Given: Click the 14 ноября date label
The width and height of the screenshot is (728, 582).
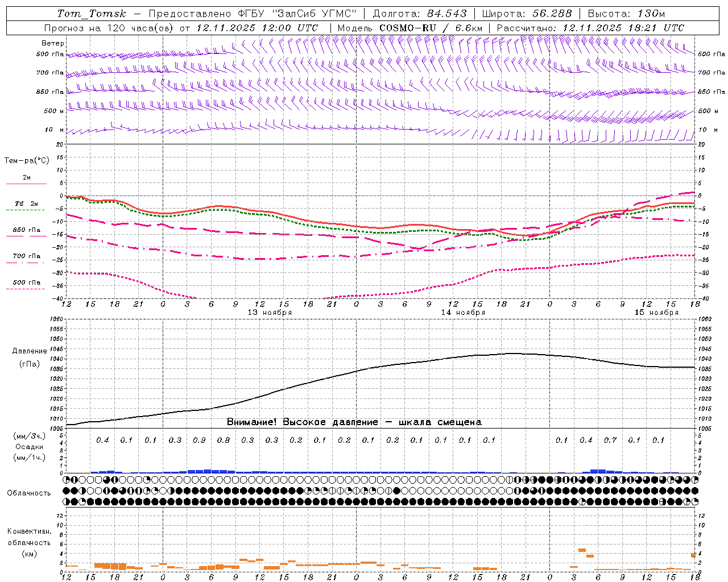Looking at the screenshot, I should tap(463, 313).
